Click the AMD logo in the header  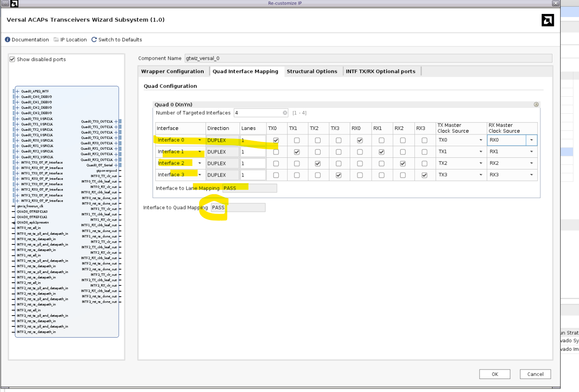click(x=548, y=20)
